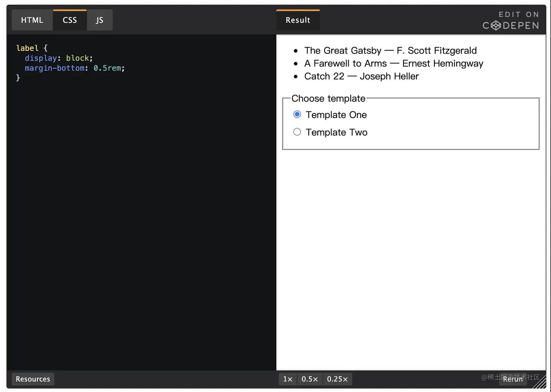Screen dimensions: 551x392
Task: Click Catch 22 — Joseph Heller item
Action: pyautogui.click(x=362, y=76)
